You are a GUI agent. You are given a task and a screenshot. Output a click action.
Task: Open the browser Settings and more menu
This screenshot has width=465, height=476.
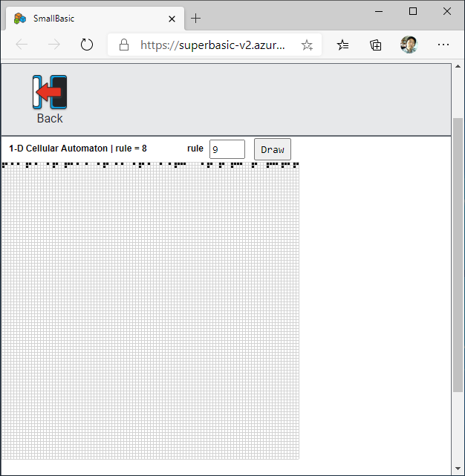pyautogui.click(x=443, y=45)
